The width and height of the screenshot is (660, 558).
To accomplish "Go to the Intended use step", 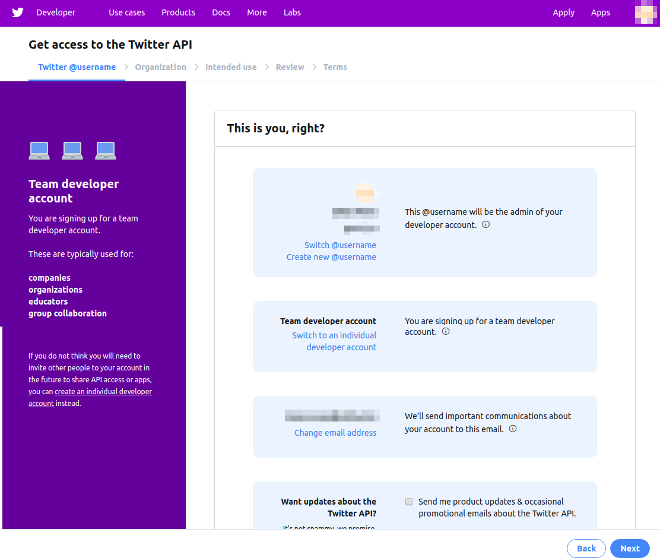I will coord(231,67).
